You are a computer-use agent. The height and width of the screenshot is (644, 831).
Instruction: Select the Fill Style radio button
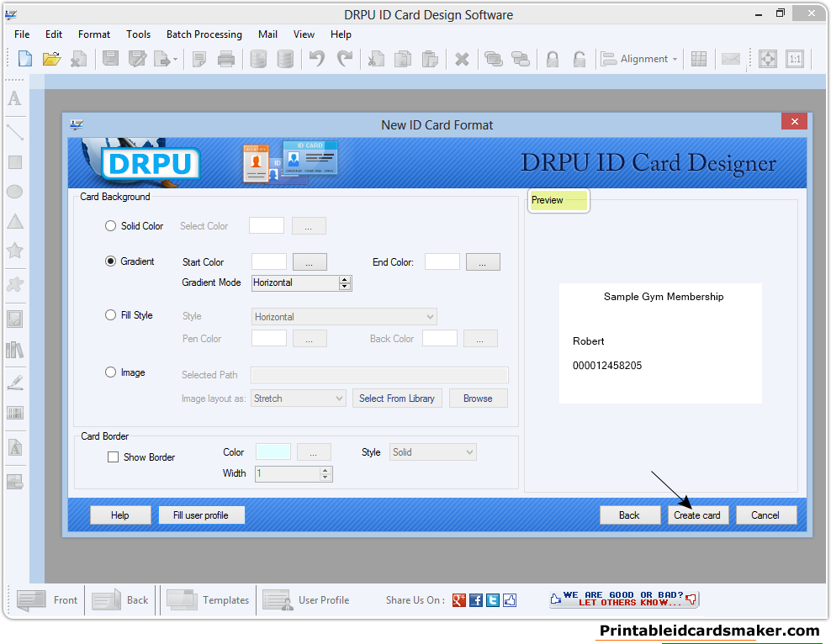point(110,315)
